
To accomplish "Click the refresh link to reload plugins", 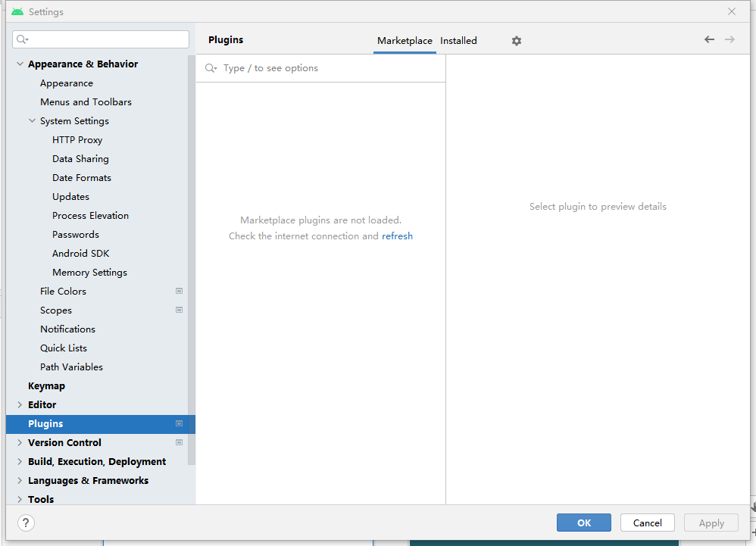I will [397, 236].
